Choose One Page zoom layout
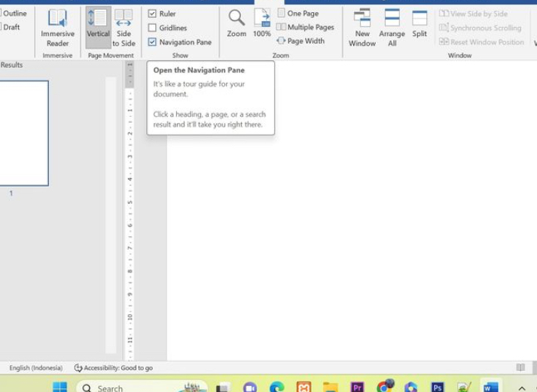 [298, 14]
